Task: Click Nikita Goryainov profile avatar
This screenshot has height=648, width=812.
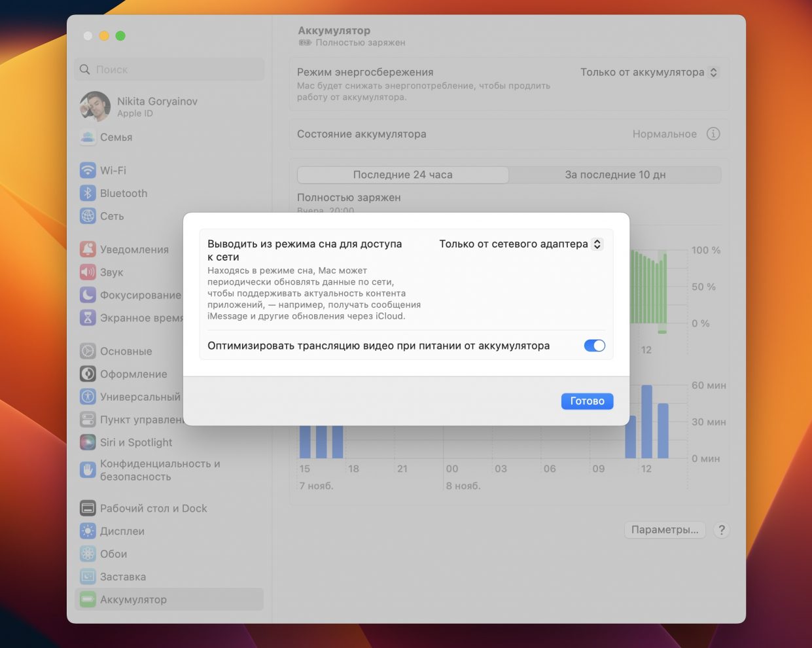Action: [95, 107]
